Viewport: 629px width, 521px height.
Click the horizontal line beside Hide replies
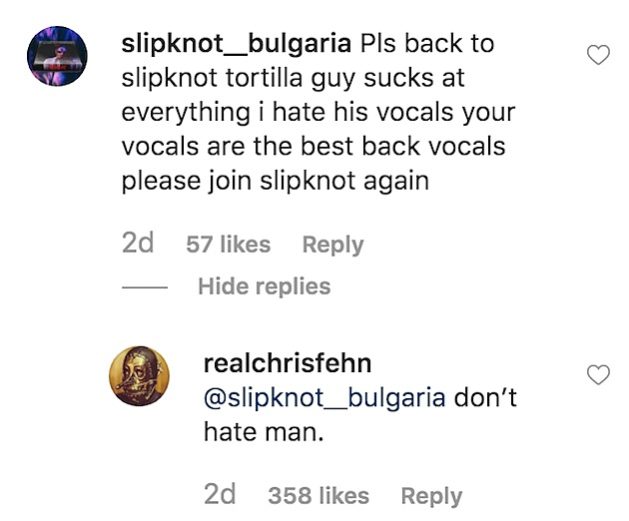tap(144, 287)
